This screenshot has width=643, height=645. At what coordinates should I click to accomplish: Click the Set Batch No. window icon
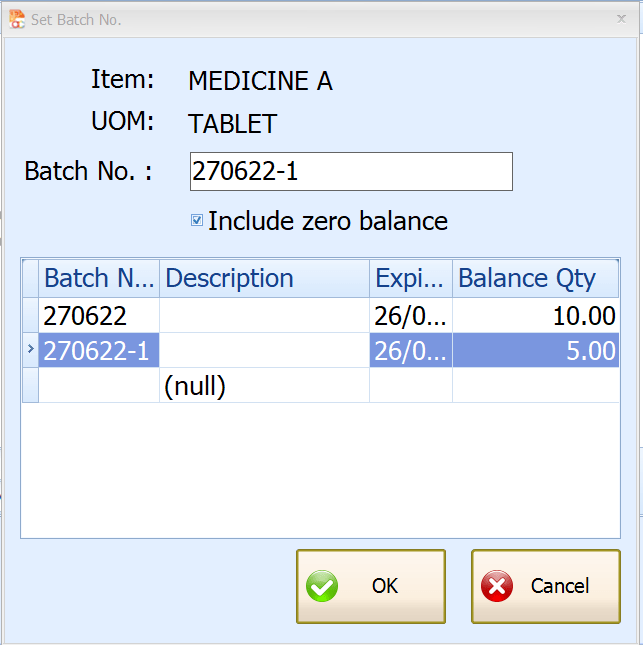(x=17, y=19)
